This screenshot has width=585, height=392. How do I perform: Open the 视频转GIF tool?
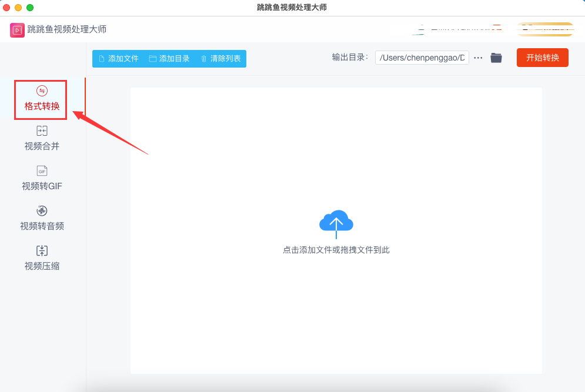pos(42,178)
